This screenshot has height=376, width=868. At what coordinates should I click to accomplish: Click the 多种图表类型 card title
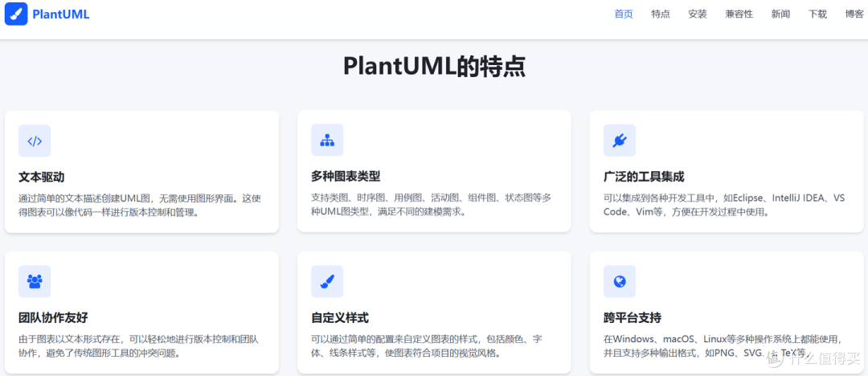point(346,177)
